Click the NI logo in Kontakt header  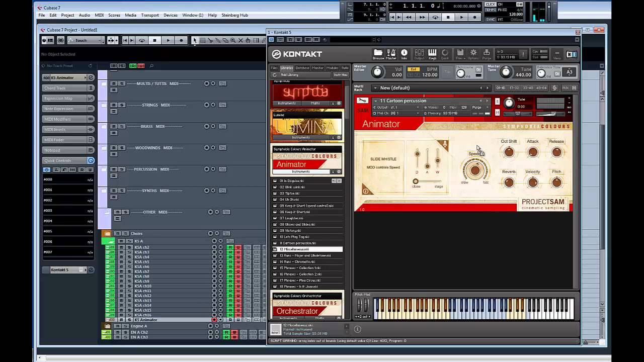pyautogui.click(x=572, y=54)
